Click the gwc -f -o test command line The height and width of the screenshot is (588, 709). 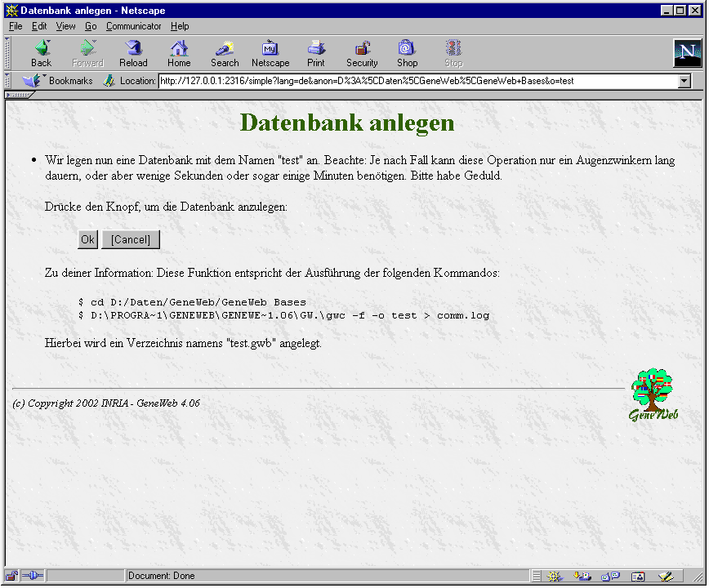(283, 315)
